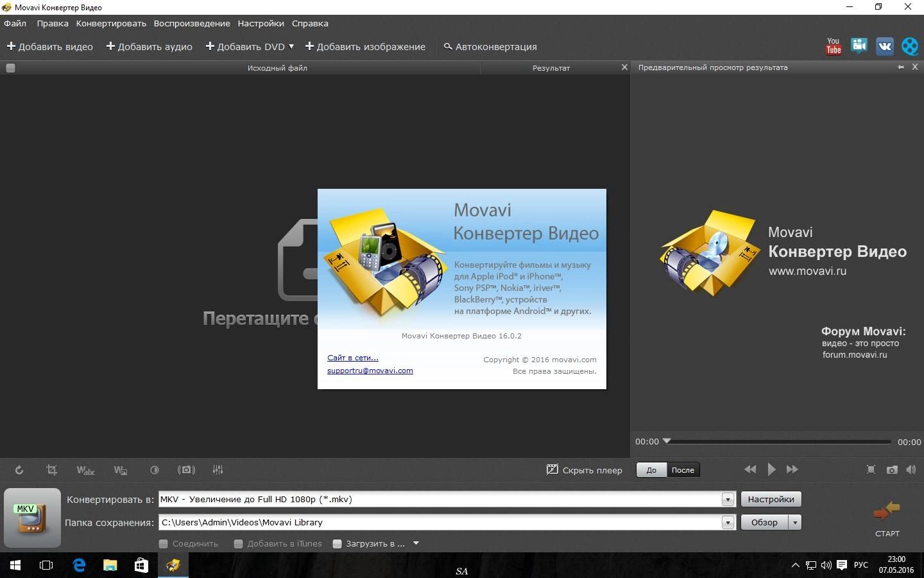Switch preview to До mode
Viewport: 924px width, 578px height.
click(x=651, y=470)
